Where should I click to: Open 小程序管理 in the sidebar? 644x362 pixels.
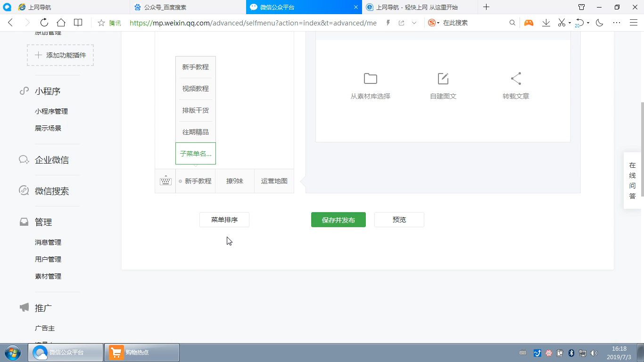[51, 111]
